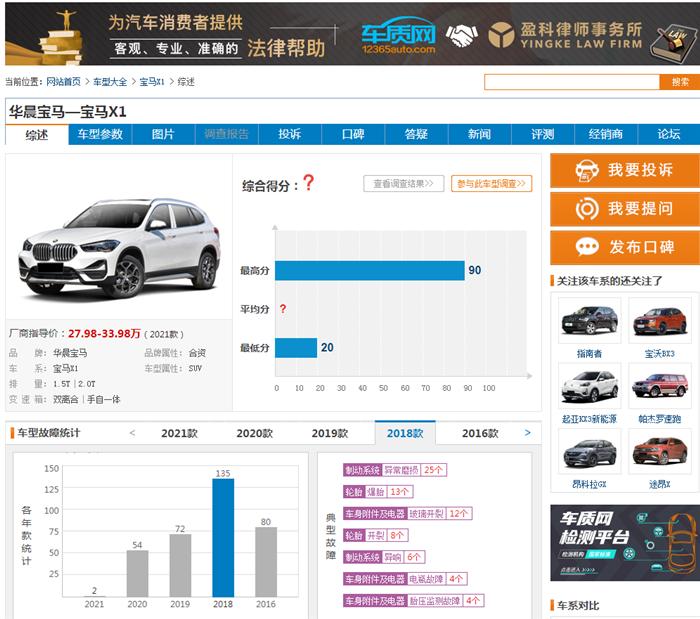Select the 2021款 fault statistics tab
Image resolution: width=700 pixels, height=619 pixels.
179,433
